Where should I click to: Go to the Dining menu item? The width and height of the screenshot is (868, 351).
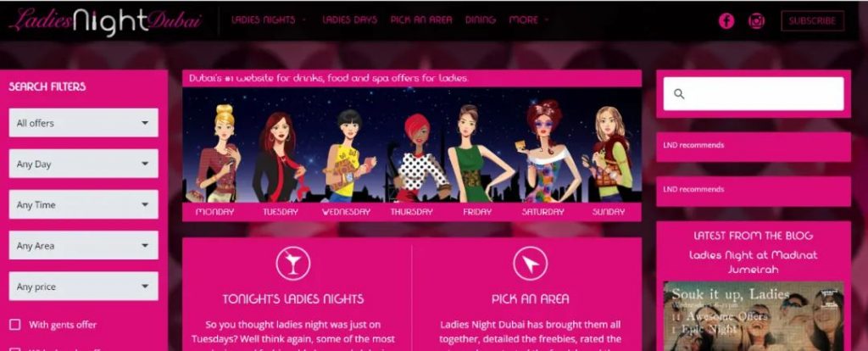[x=480, y=20]
